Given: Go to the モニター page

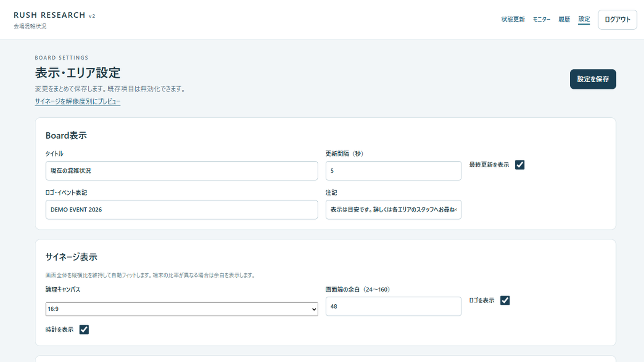Looking at the screenshot, I should (x=541, y=19).
